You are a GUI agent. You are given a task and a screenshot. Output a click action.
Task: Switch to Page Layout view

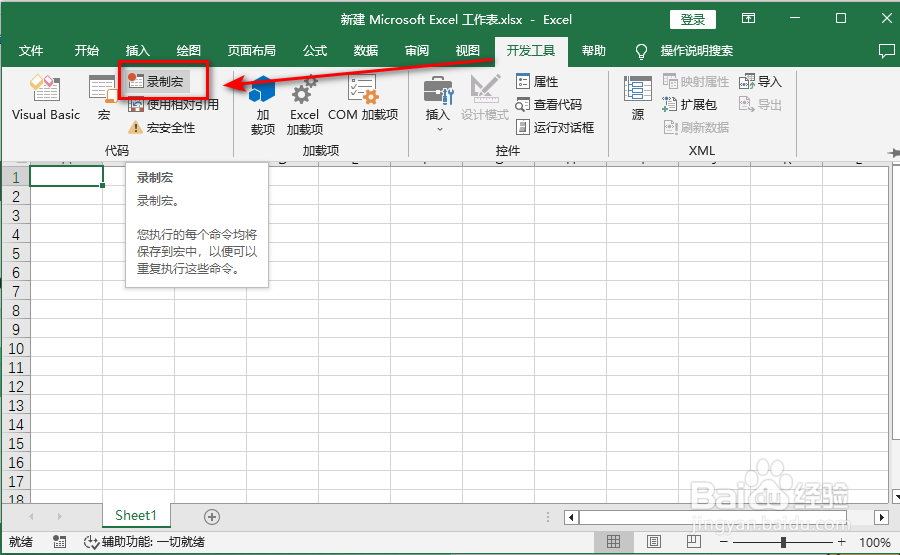click(654, 542)
